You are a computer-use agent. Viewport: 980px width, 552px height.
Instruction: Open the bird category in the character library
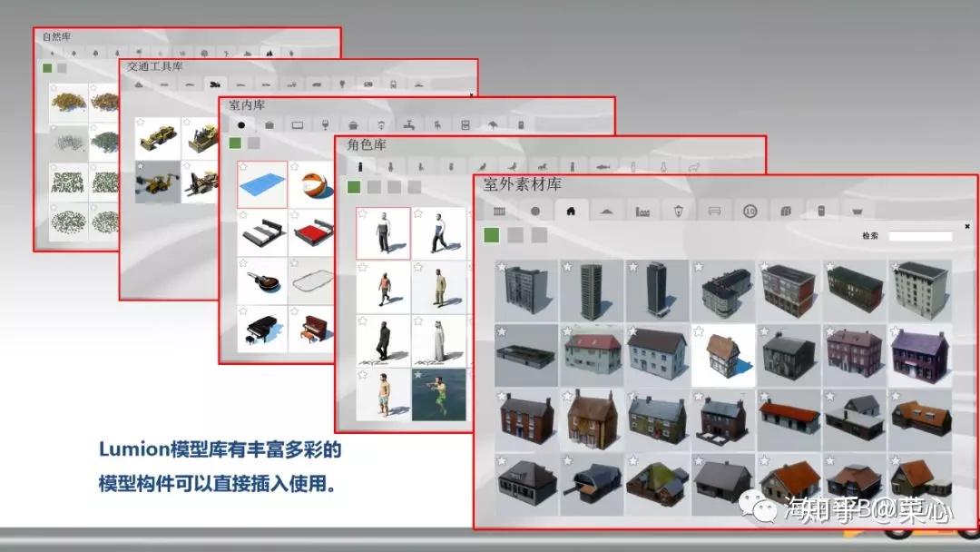(x=481, y=165)
